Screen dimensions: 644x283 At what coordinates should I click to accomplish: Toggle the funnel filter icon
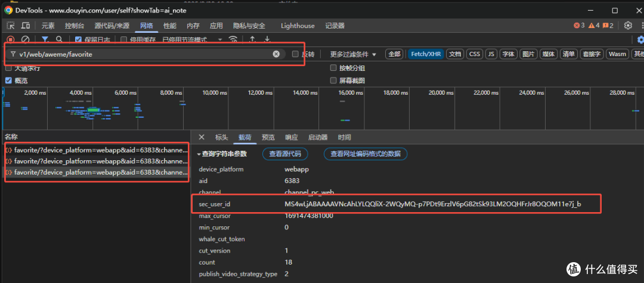click(45, 39)
